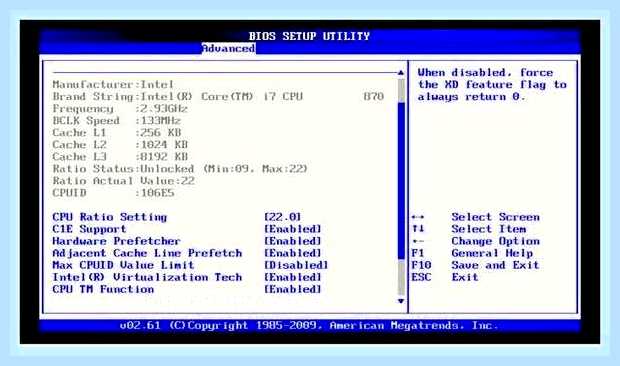620x366 pixels.
Task: Select the Advanced tab
Action: [x=229, y=48]
